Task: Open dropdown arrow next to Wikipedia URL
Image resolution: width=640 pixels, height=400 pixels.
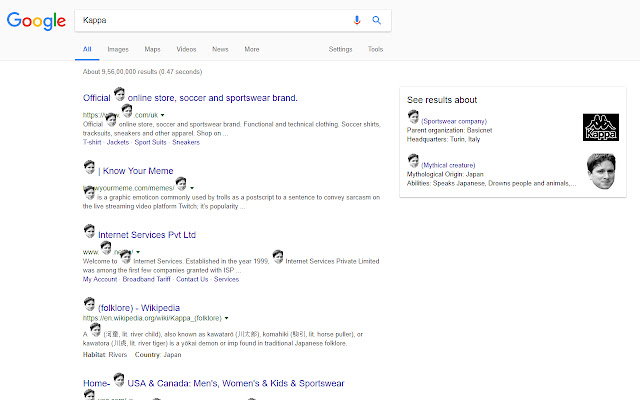Action: pos(227,317)
